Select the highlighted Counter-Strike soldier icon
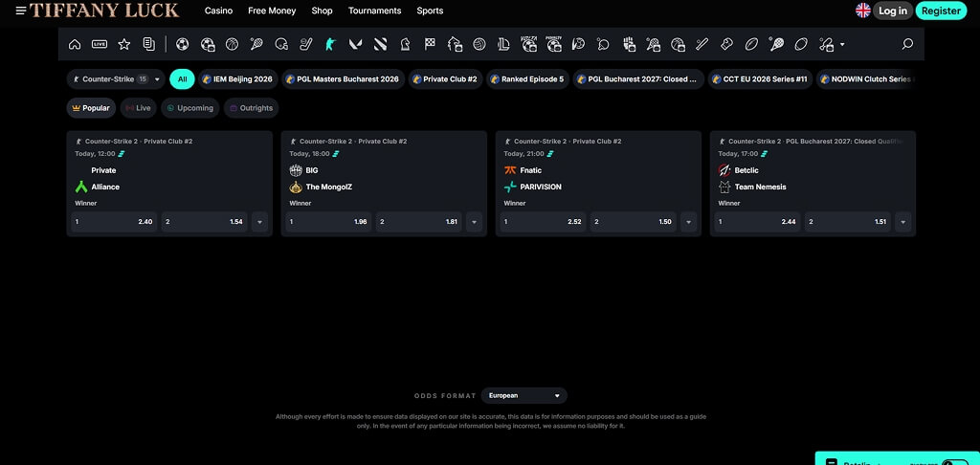980x465 pixels. pyautogui.click(x=330, y=44)
